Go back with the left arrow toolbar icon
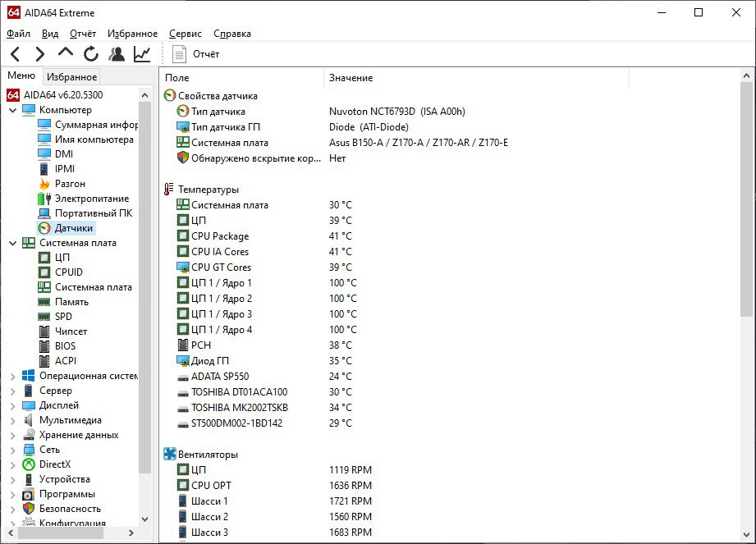 [16, 54]
